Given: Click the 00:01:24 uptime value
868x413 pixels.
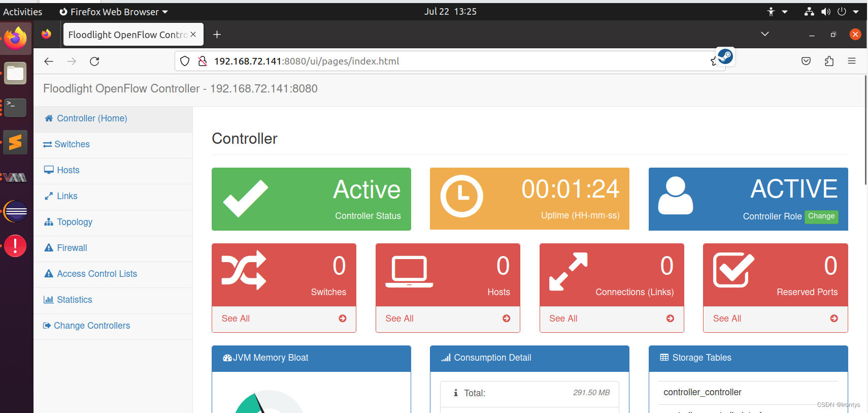Looking at the screenshot, I should click(x=570, y=189).
